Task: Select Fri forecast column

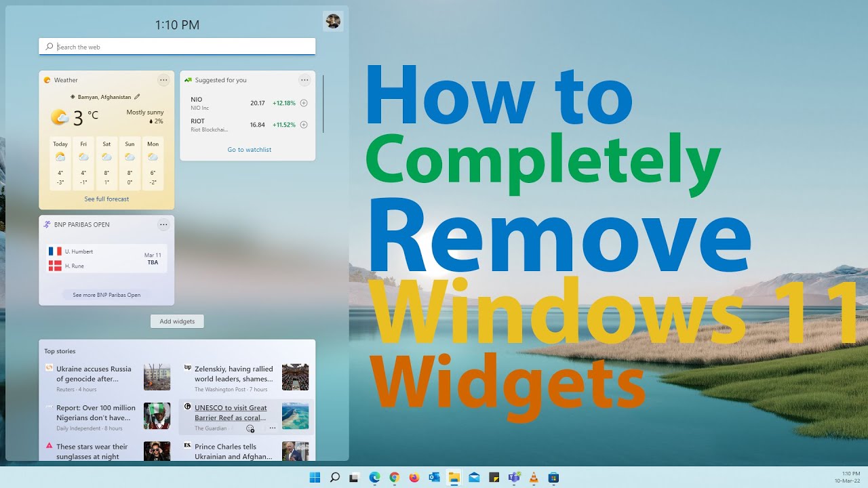Action: point(83,163)
